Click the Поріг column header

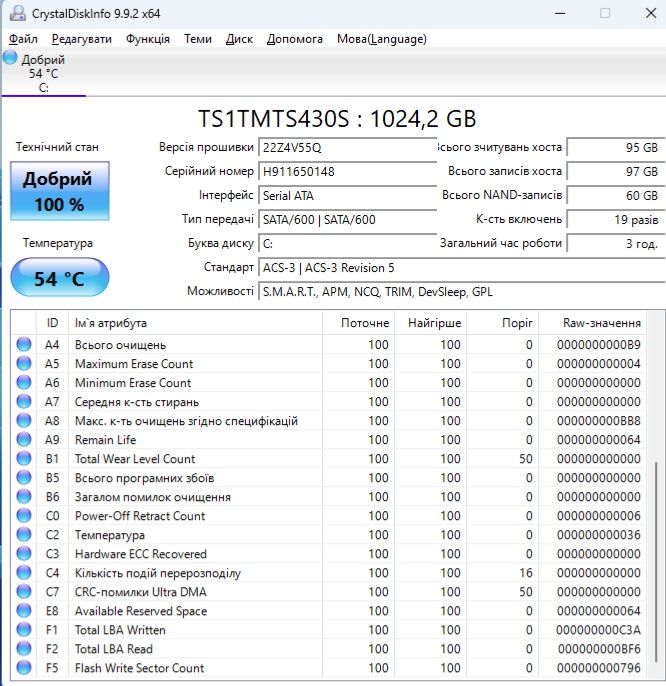(x=503, y=323)
